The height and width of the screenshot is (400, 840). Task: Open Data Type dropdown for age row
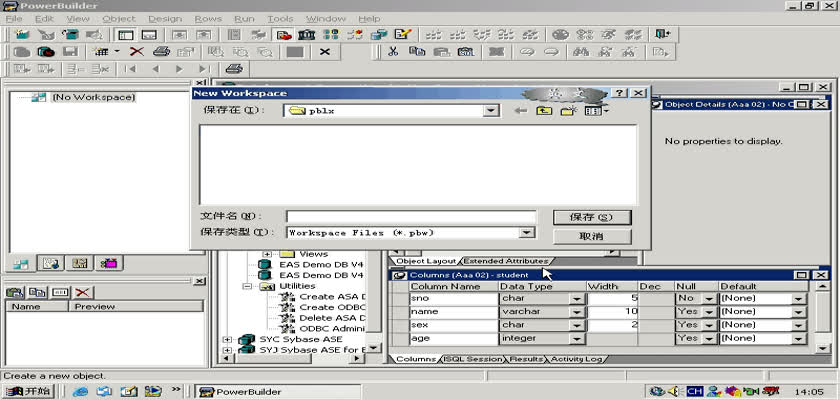pos(576,339)
